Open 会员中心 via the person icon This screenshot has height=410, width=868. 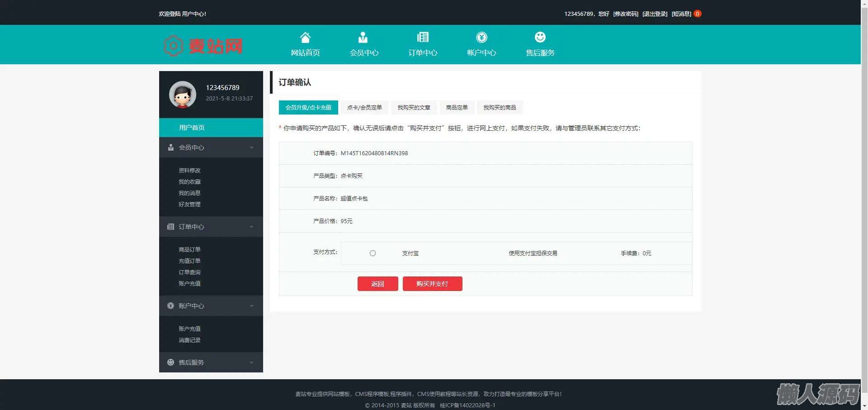click(x=363, y=37)
